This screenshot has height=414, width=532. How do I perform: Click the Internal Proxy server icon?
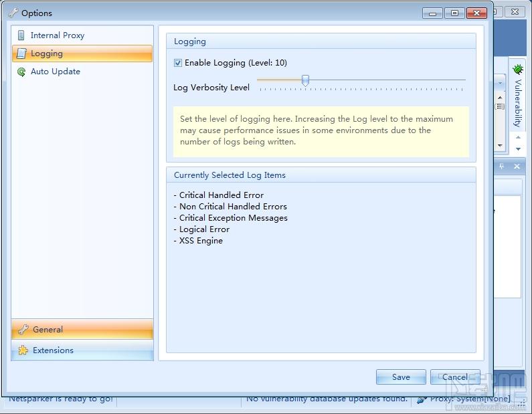(21, 35)
